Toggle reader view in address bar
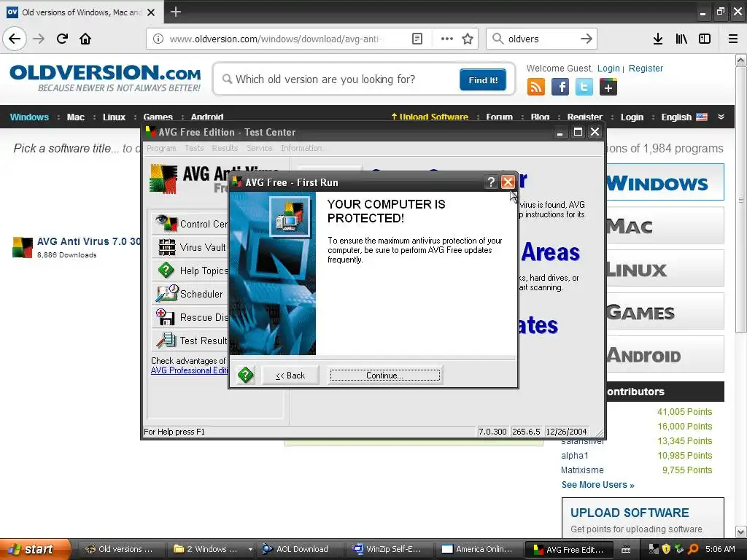This screenshot has width=747, height=560. (417, 39)
